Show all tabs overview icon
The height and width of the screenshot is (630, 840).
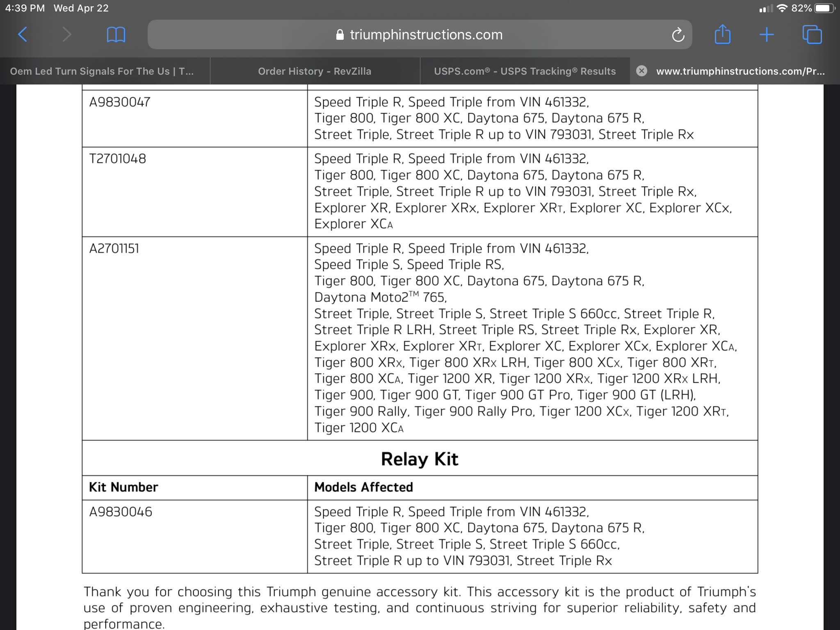[x=812, y=34]
